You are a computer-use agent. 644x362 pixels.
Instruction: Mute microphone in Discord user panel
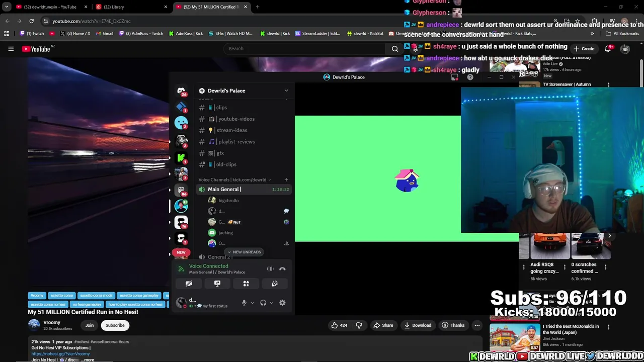pyautogui.click(x=244, y=303)
